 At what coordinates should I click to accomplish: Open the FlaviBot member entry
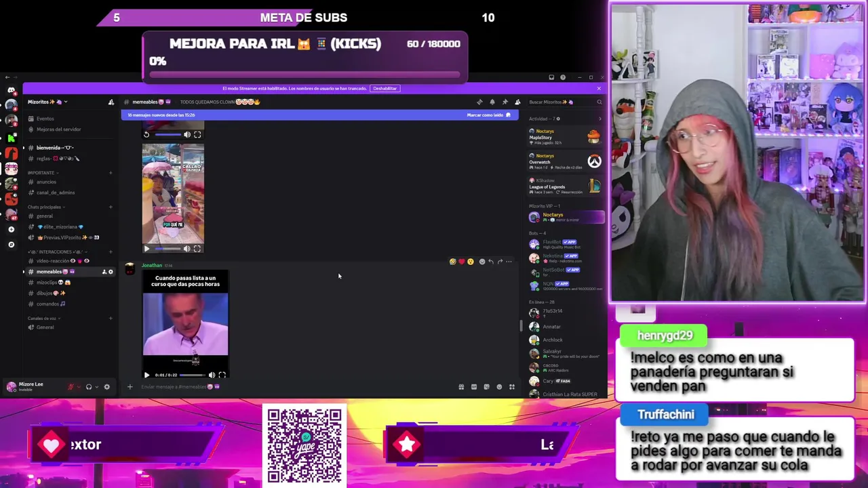point(566,244)
